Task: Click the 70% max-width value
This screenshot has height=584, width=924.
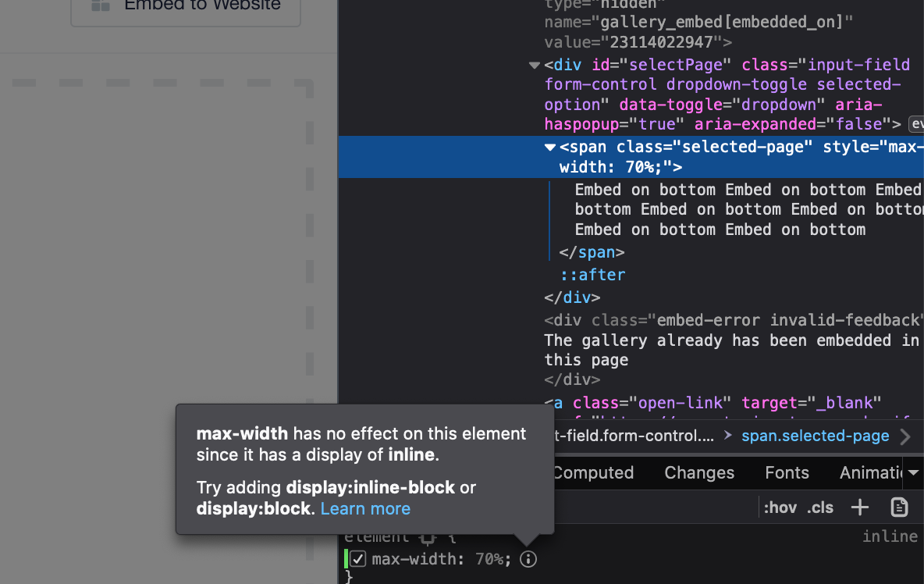Action: (x=490, y=559)
